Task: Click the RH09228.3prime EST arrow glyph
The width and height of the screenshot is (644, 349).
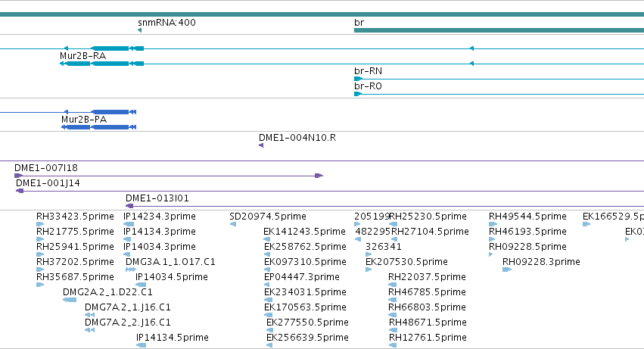Action: pyautogui.click(x=507, y=270)
